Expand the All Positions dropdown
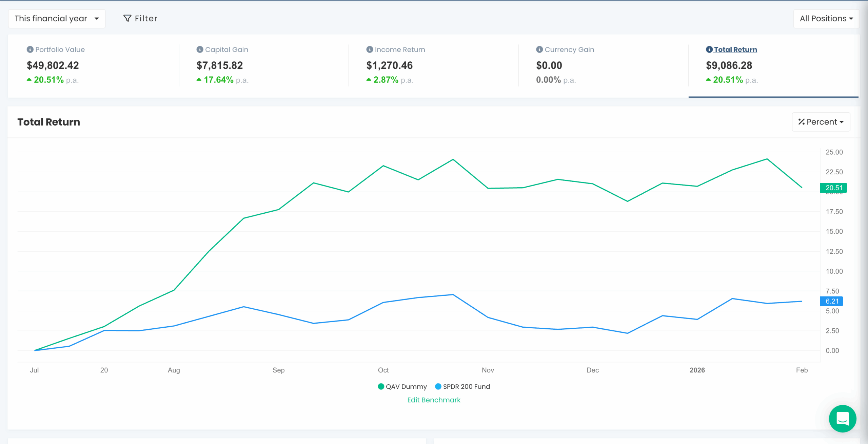 point(826,18)
